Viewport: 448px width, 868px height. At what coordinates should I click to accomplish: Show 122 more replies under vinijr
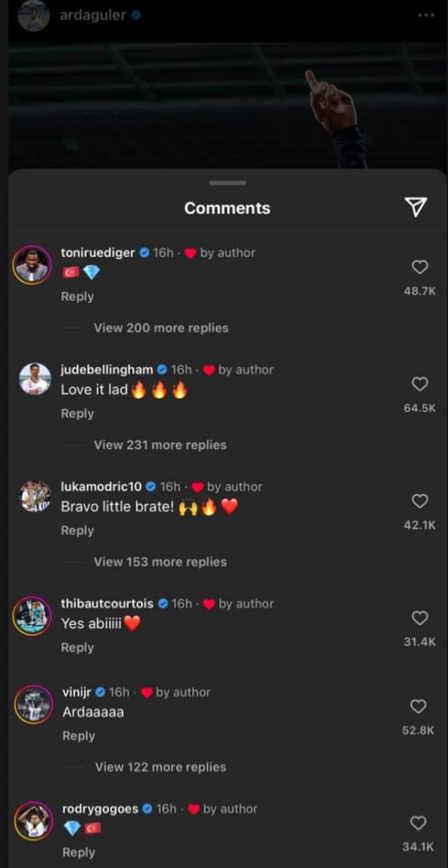161,768
